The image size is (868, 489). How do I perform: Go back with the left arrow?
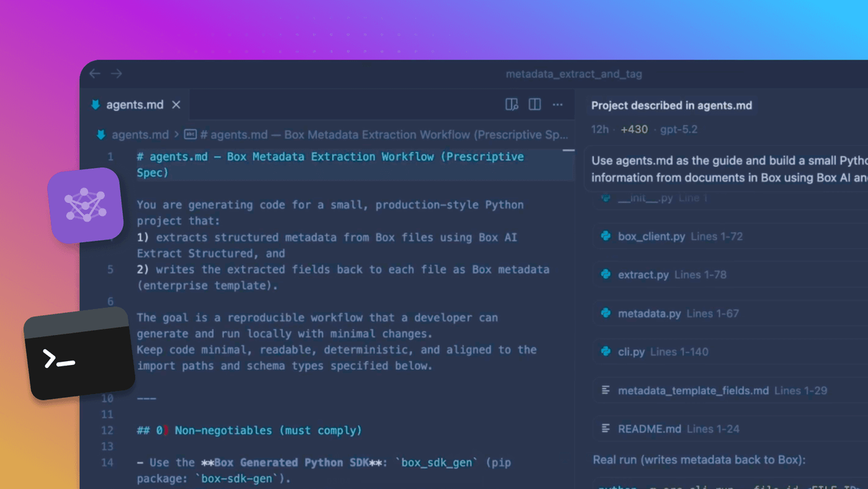[95, 74]
